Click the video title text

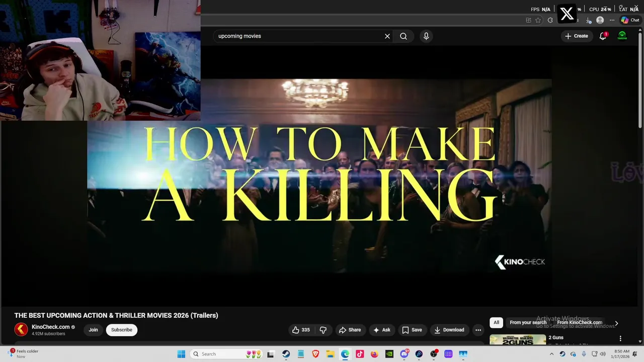[x=116, y=315]
